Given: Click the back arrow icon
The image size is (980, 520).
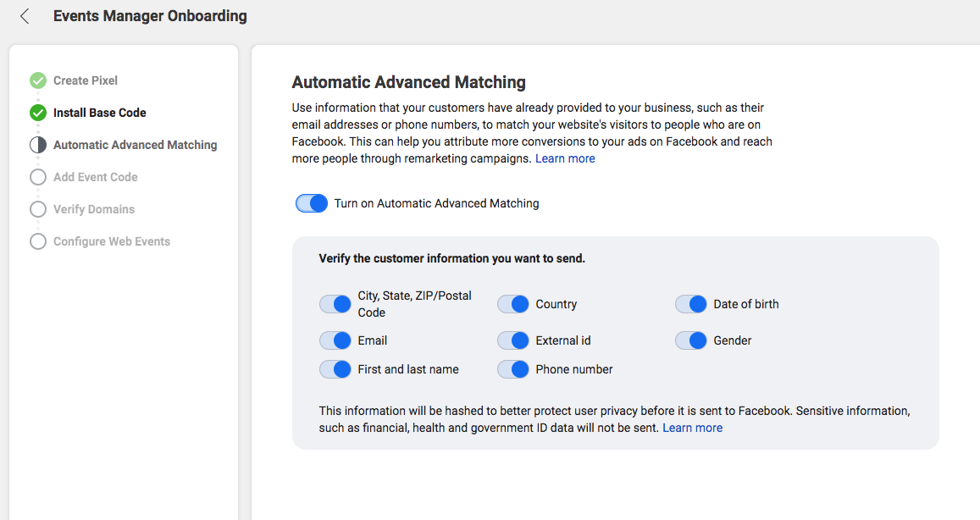Looking at the screenshot, I should [x=25, y=16].
